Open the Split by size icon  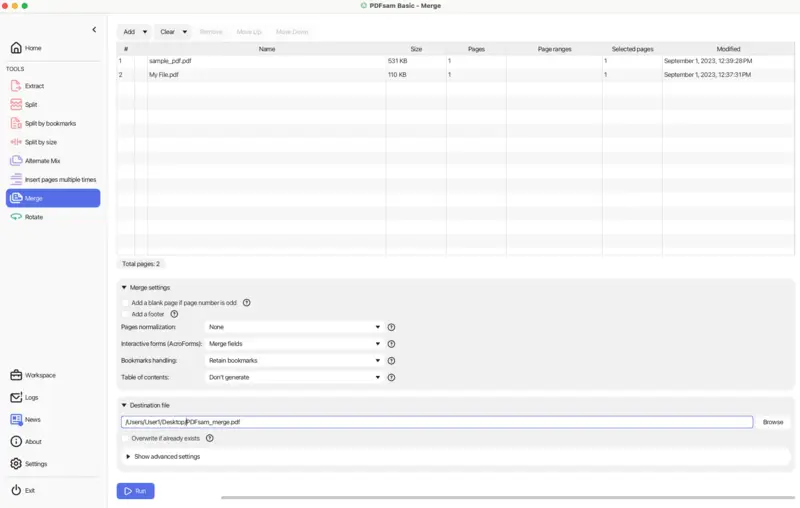point(16,142)
